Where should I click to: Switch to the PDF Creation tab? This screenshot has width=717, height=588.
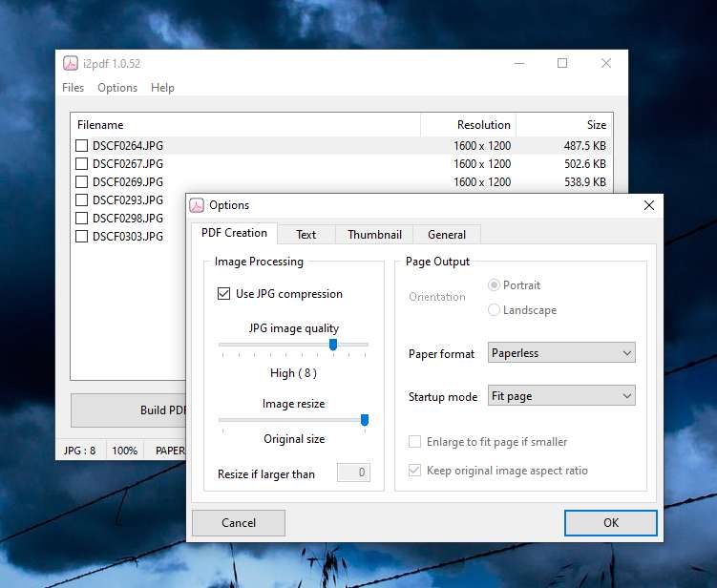click(234, 233)
